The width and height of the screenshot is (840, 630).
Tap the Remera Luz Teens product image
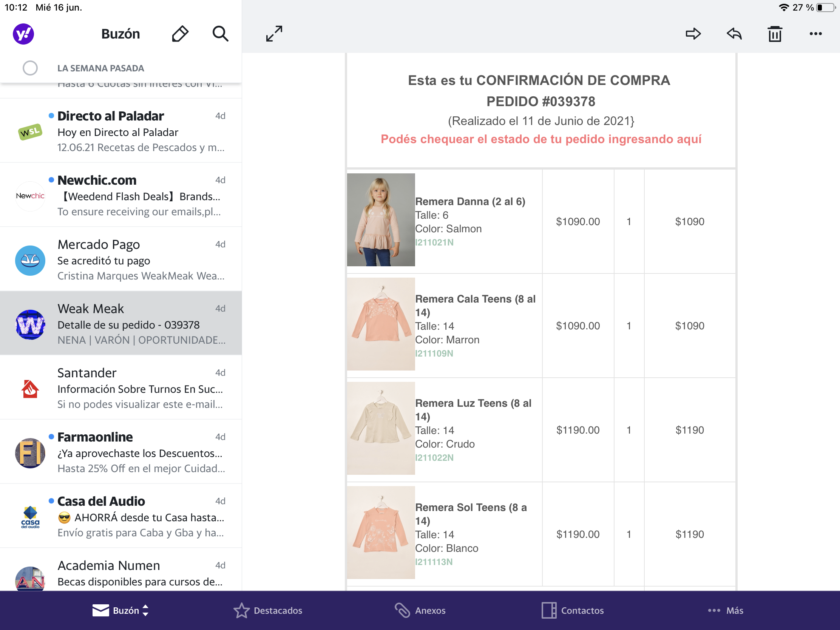(x=380, y=428)
